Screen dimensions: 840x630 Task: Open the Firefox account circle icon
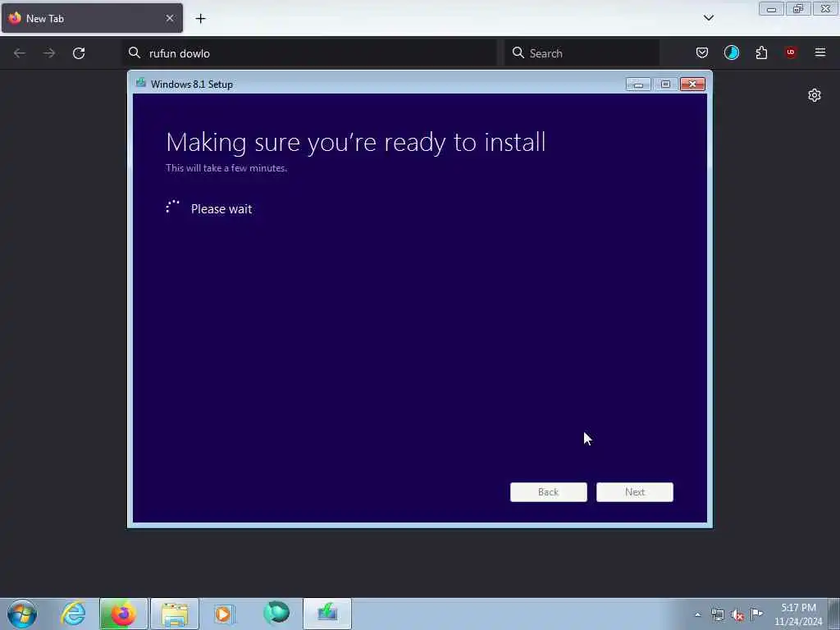pyautogui.click(x=731, y=52)
